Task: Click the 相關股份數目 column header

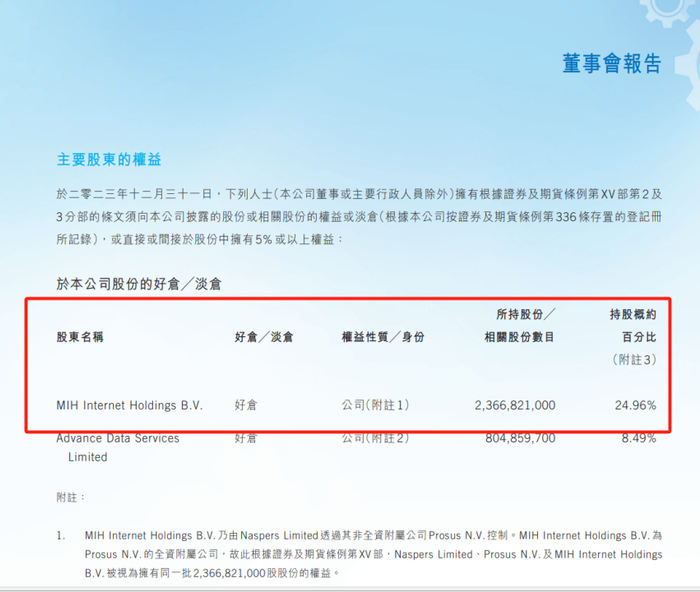Action: coord(520,337)
